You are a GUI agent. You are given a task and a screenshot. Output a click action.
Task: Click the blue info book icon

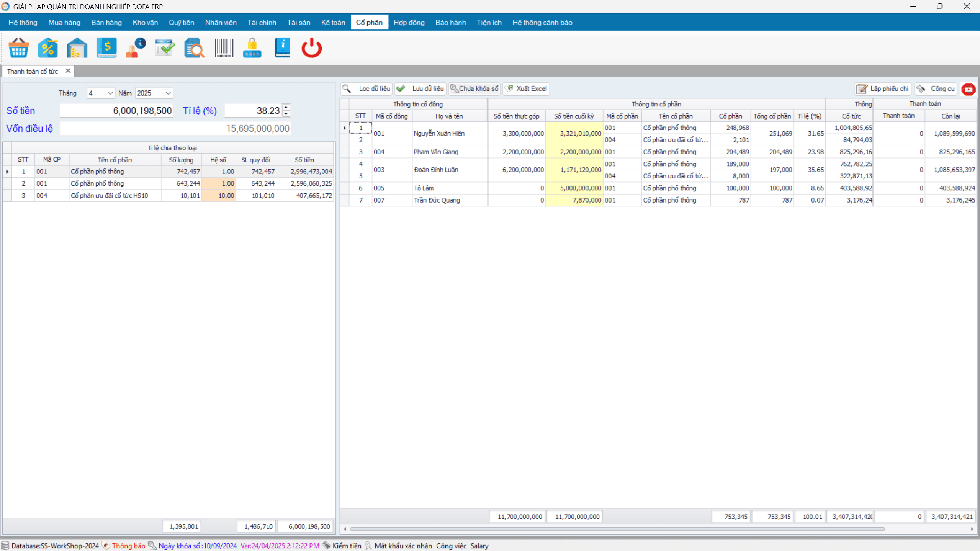click(x=282, y=48)
